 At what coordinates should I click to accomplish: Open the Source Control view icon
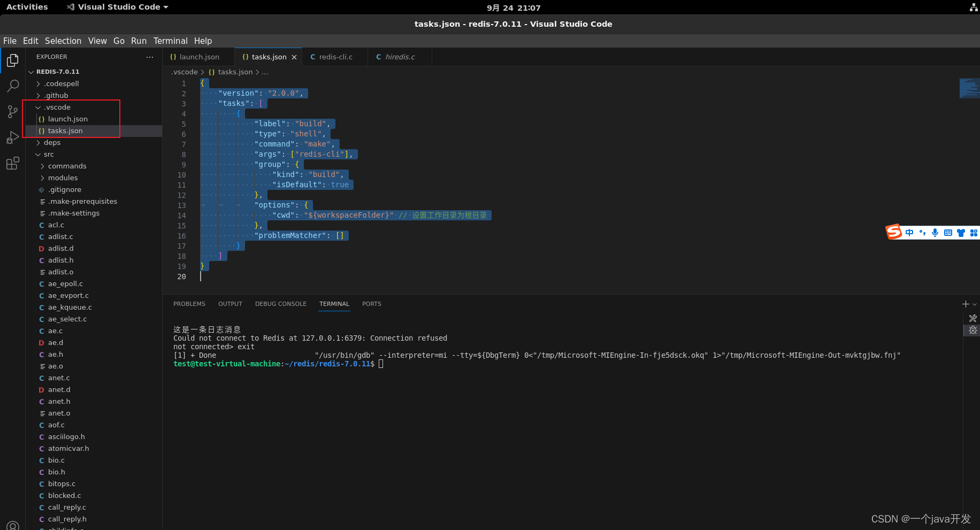pyautogui.click(x=12, y=112)
